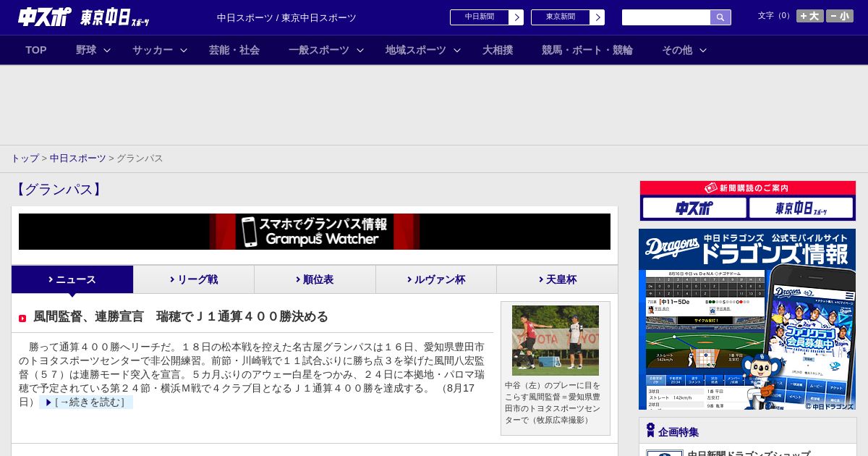
Task: Switch to the リーグ戦 tab
Action: tap(194, 279)
